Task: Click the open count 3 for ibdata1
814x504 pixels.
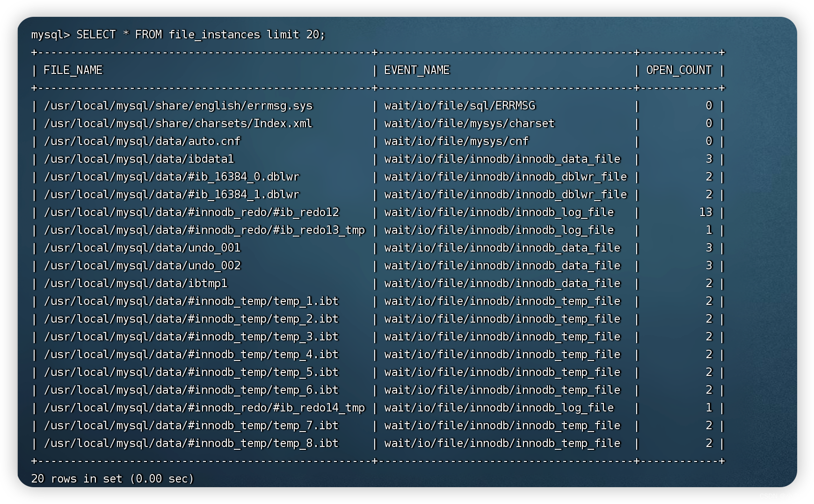Action: tap(709, 159)
